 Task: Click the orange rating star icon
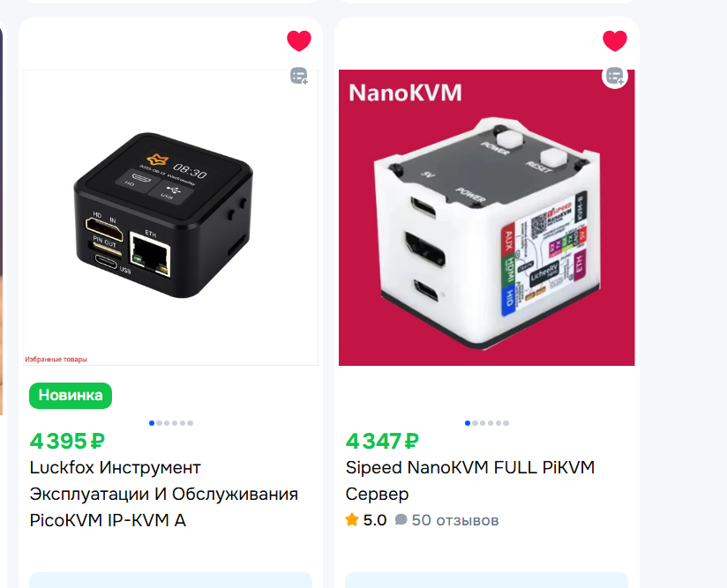tap(352, 519)
